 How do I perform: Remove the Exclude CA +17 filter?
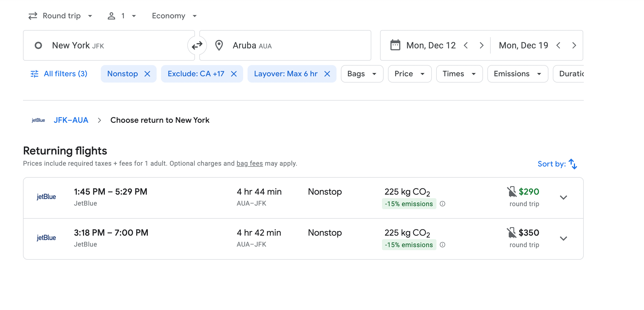point(234,74)
